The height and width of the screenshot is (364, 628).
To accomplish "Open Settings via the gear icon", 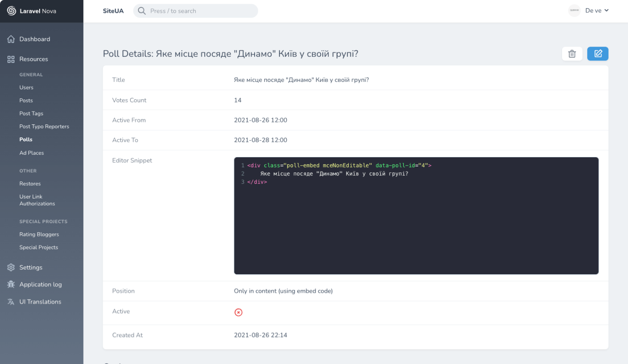I will click(x=10, y=267).
